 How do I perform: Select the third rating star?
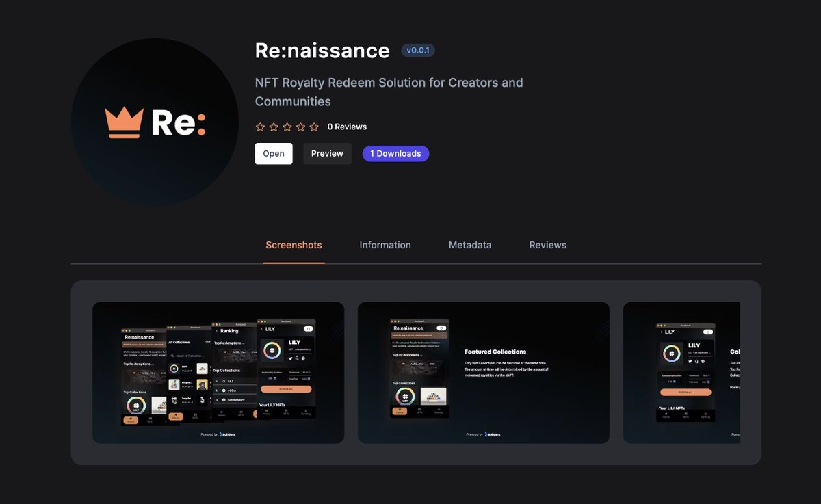point(287,127)
